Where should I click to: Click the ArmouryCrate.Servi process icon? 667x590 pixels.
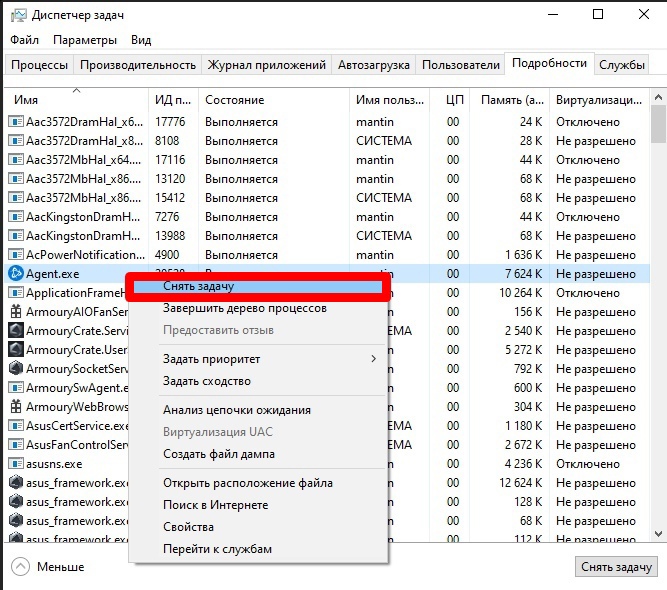(x=16, y=331)
